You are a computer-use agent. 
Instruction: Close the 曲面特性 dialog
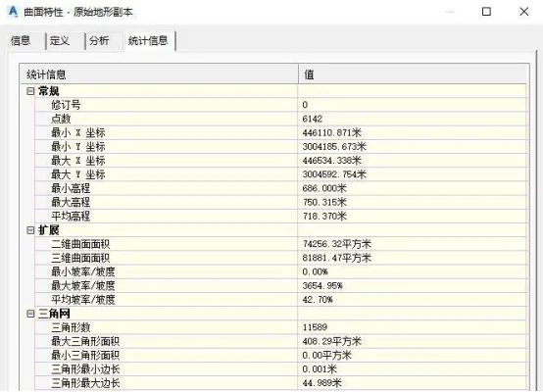(x=524, y=12)
